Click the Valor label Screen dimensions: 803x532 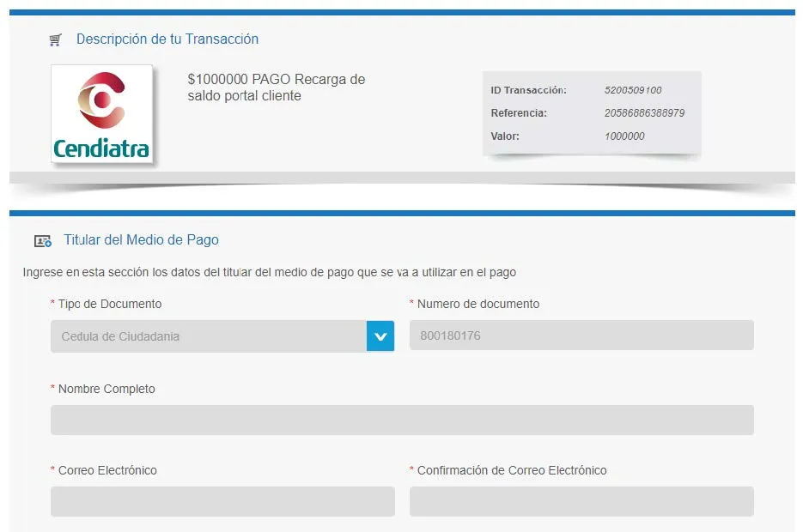(505, 136)
